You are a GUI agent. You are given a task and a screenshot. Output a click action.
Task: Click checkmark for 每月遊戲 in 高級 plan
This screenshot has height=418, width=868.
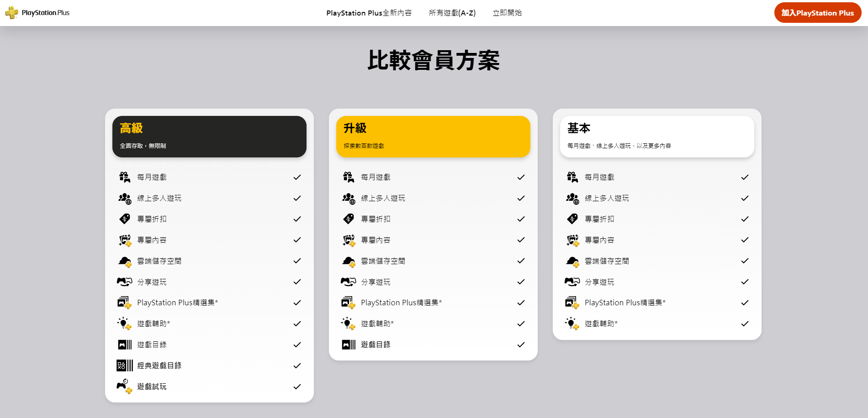tap(297, 177)
